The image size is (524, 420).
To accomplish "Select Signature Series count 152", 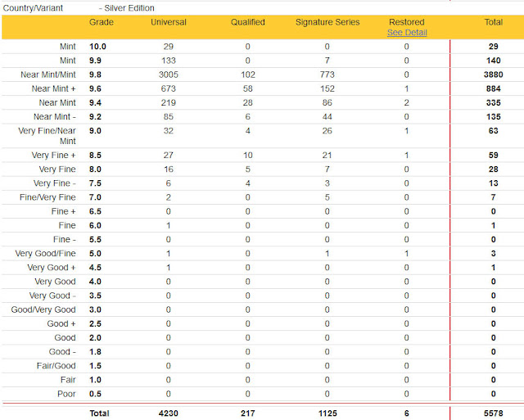I will [x=327, y=88].
